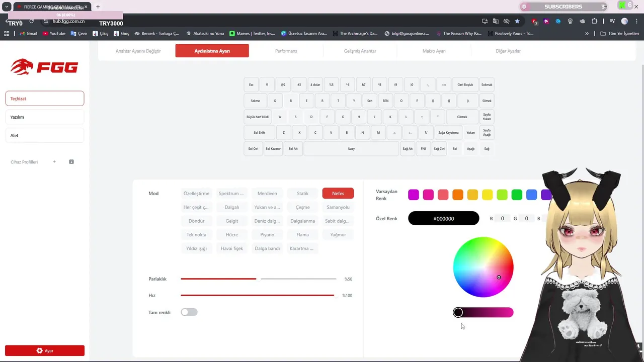
Task: Click the Girmek key on virtual keyboard
Action: click(462, 117)
